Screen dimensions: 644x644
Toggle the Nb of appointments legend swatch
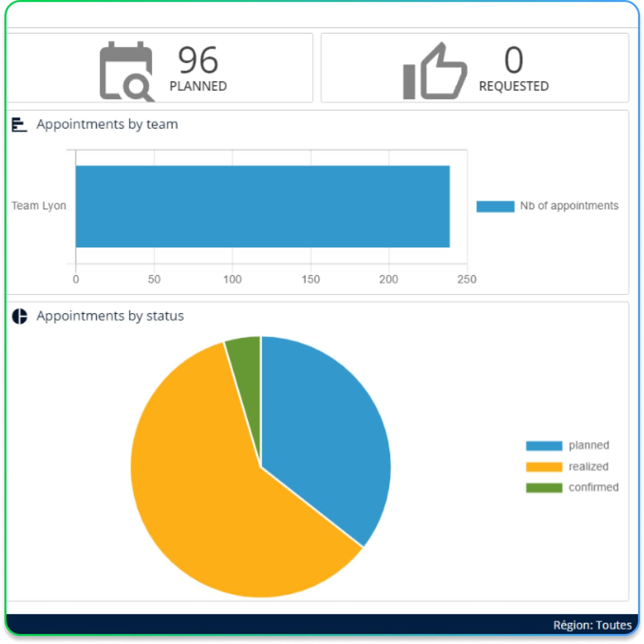(495, 206)
